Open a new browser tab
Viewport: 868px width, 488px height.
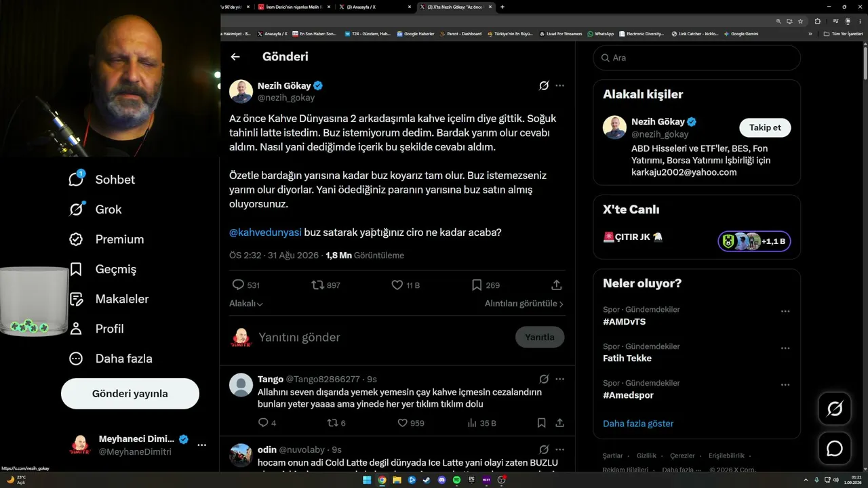pos(502,7)
